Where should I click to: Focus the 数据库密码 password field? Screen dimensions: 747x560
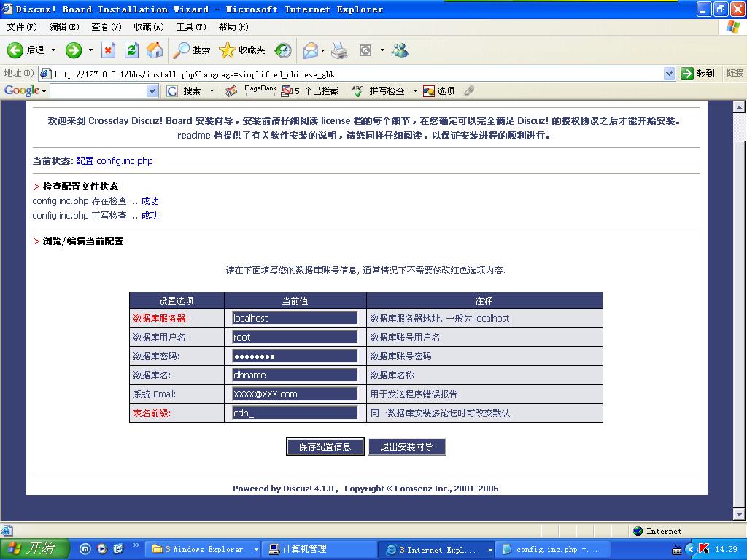click(295, 356)
